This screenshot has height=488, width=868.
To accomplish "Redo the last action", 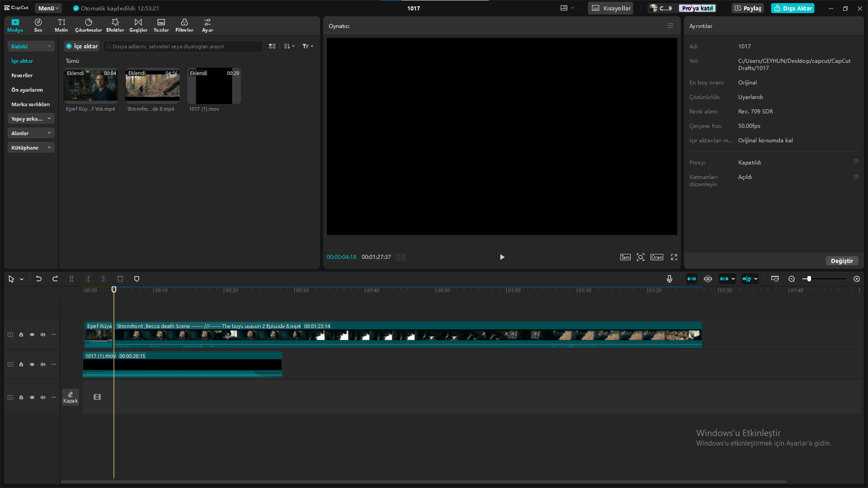I will (x=55, y=279).
